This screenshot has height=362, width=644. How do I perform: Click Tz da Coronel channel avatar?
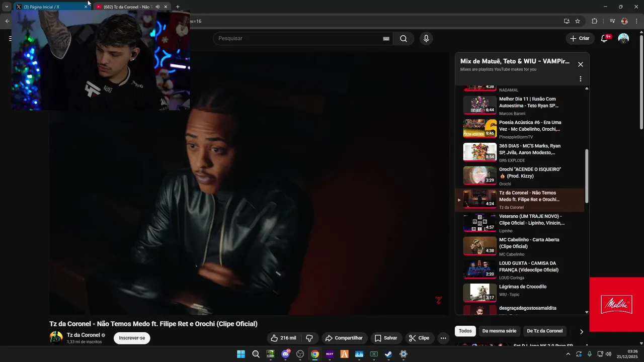[56, 338]
